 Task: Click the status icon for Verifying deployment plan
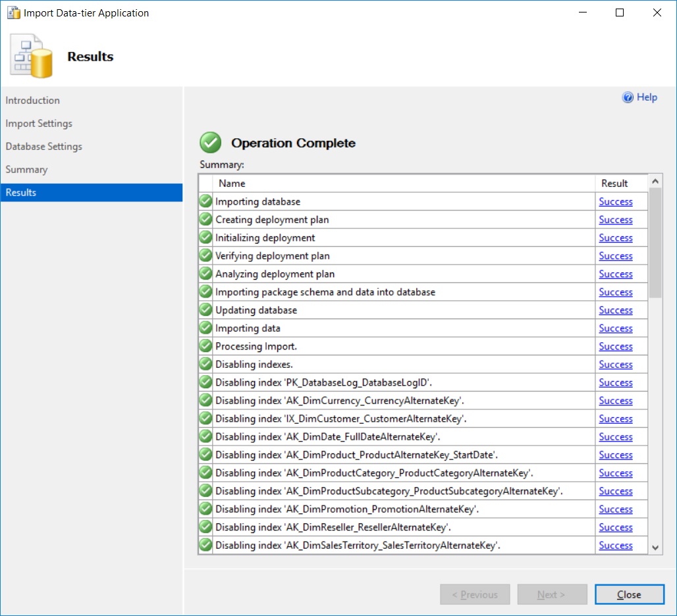(206, 255)
